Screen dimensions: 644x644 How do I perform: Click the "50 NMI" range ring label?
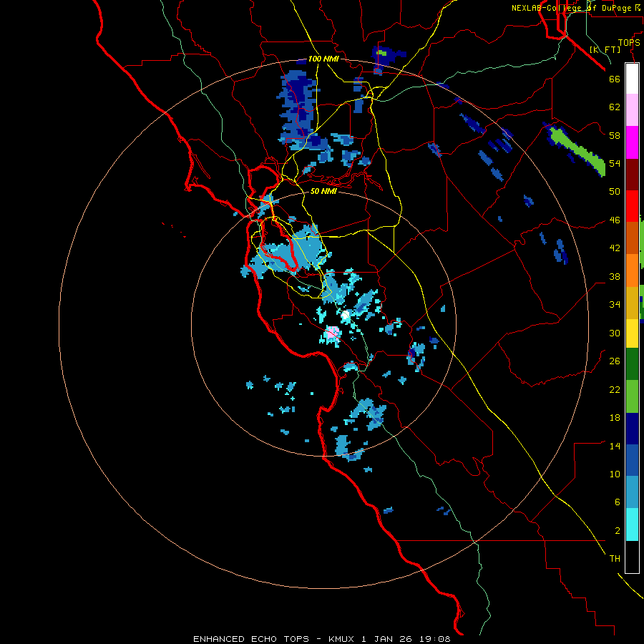323,191
